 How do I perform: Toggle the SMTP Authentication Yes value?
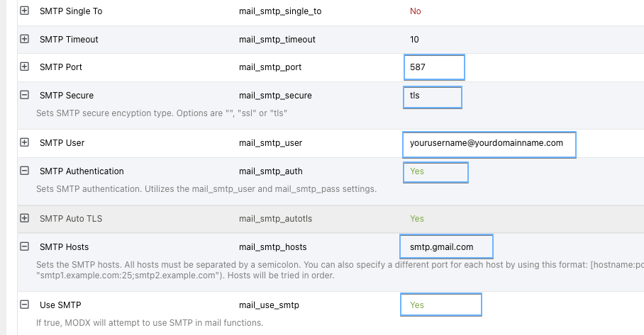tap(435, 171)
